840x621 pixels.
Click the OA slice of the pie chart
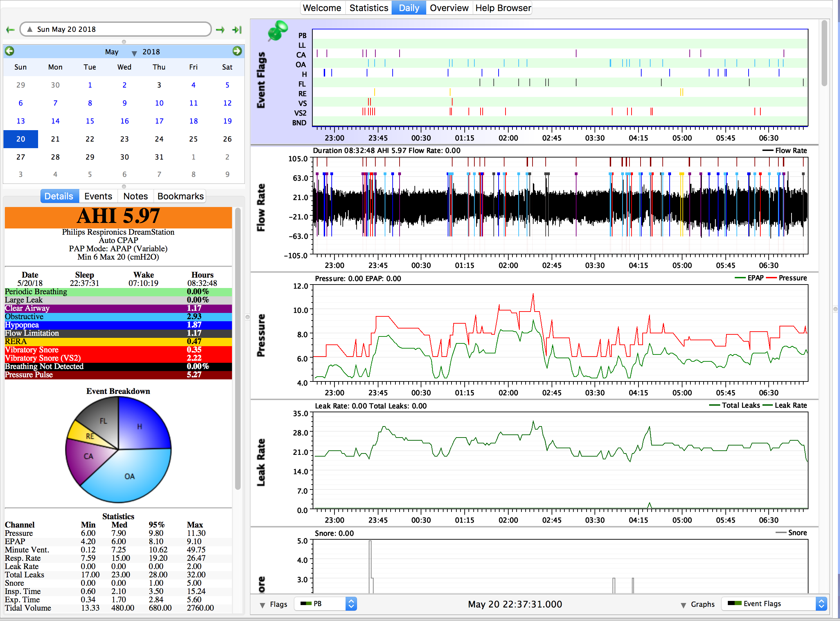tap(129, 477)
